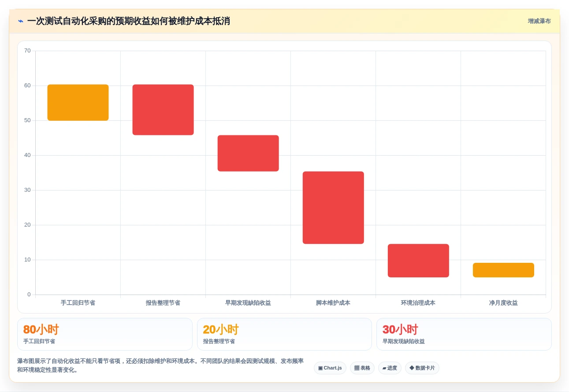Click the 报告整理节省 axis label under chart
The height and width of the screenshot is (392, 569).
click(x=163, y=303)
